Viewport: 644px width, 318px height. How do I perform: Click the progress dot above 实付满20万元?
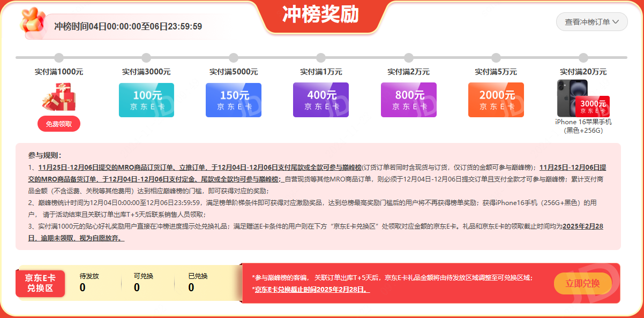(583, 58)
